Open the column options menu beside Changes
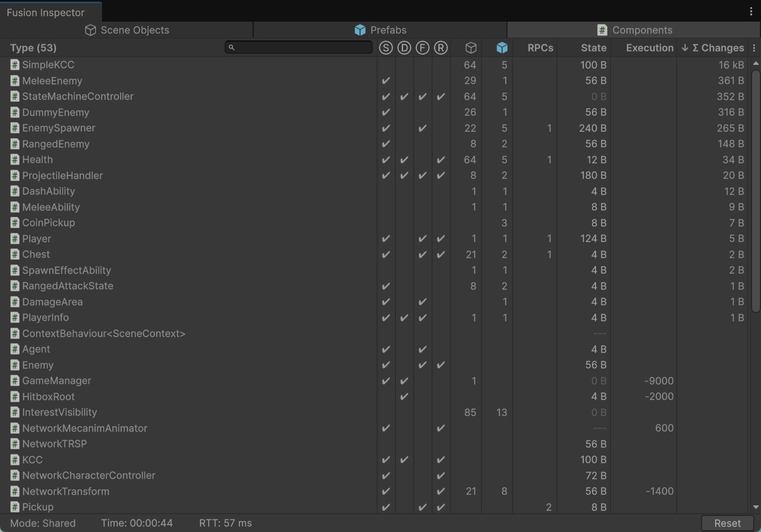761x532 pixels. point(754,48)
